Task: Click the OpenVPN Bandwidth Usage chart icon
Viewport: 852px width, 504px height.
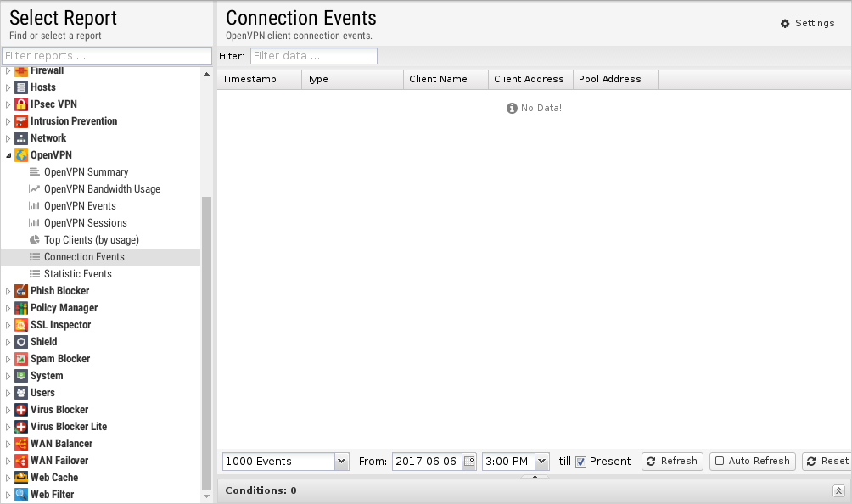Action: [34, 189]
